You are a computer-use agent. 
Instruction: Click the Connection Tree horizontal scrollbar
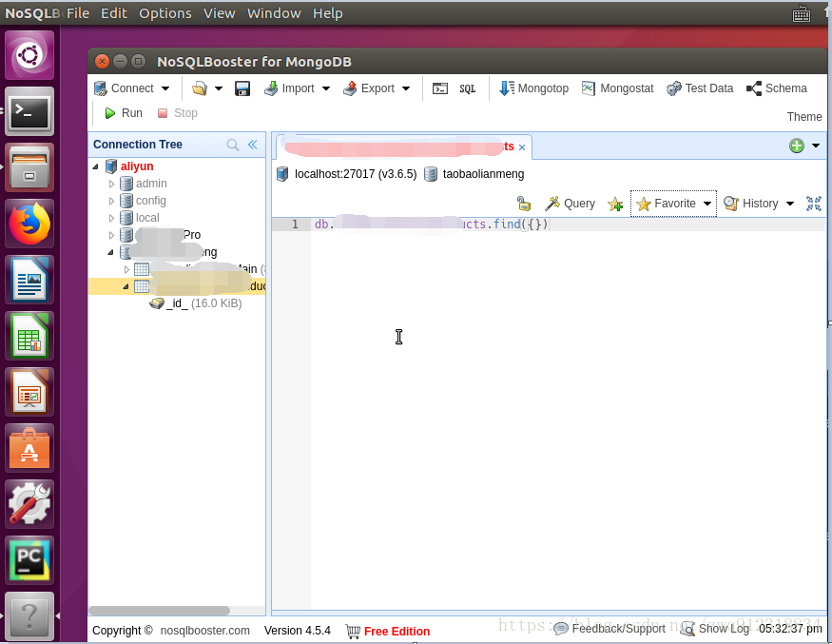point(159,611)
